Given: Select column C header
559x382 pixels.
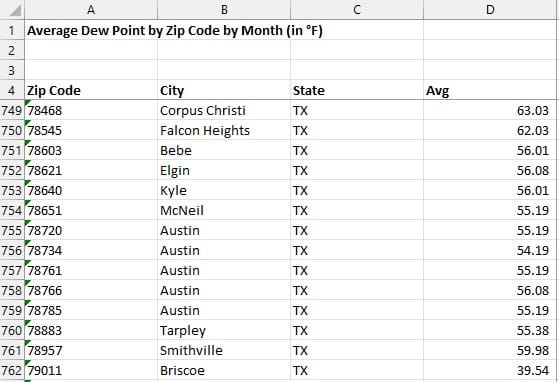Looking at the screenshot, I should coord(357,10).
